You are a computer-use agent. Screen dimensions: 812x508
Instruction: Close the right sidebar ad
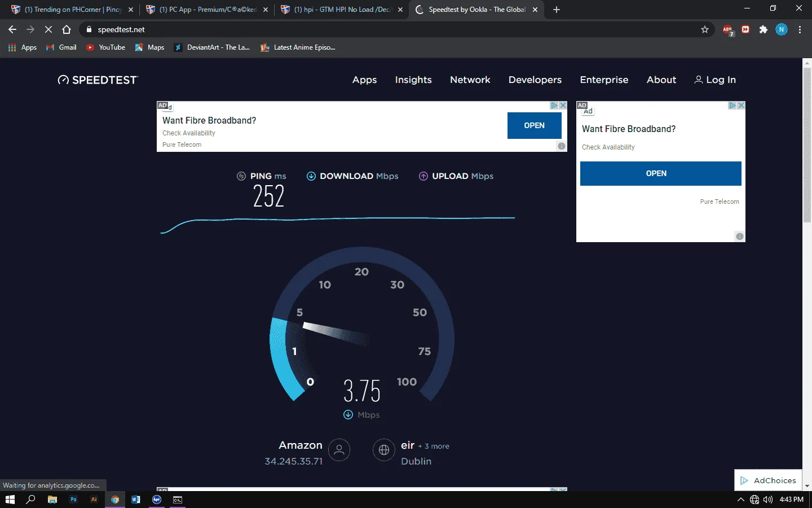[x=741, y=106]
